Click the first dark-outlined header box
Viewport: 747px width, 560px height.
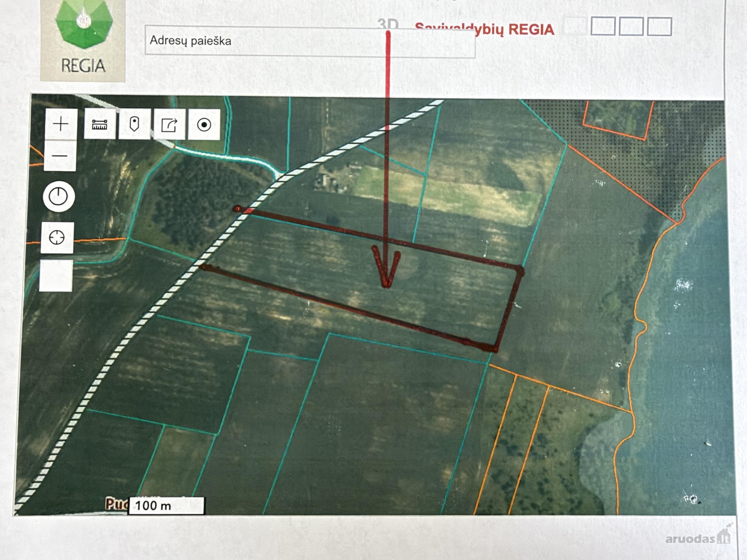coord(603,26)
